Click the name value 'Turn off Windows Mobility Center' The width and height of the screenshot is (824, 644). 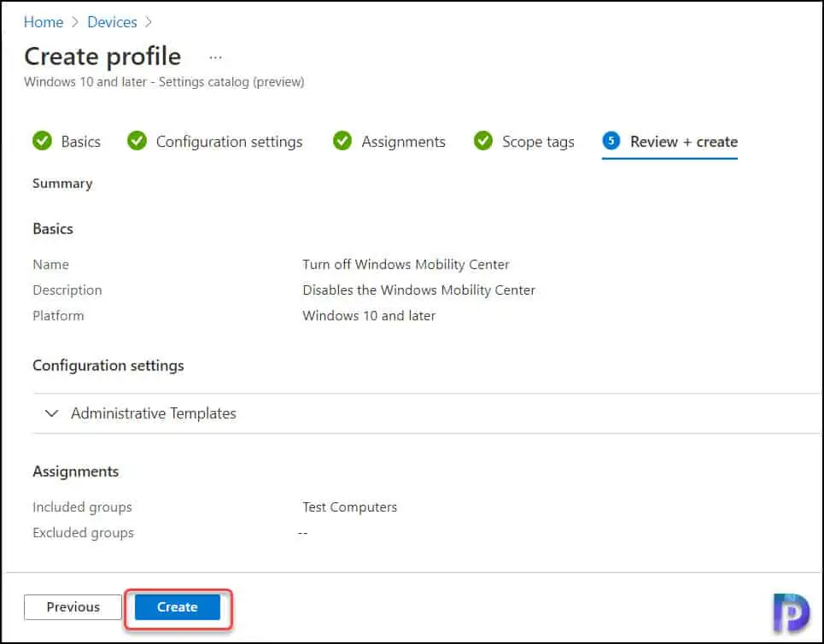[x=406, y=265]
